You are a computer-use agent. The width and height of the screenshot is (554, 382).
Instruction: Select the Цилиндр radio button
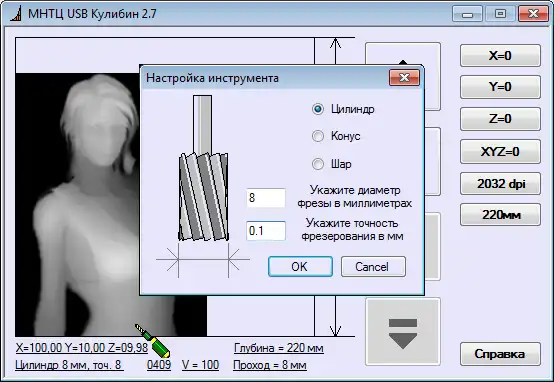pos(318,109)
